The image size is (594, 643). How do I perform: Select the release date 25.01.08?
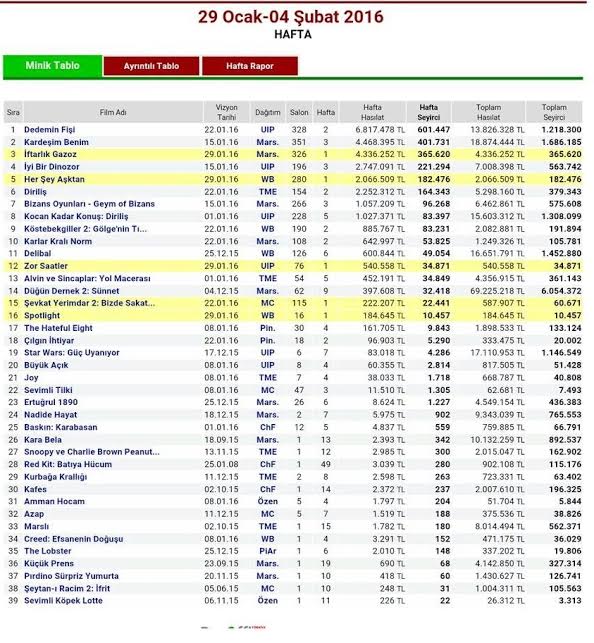[221, 464]
